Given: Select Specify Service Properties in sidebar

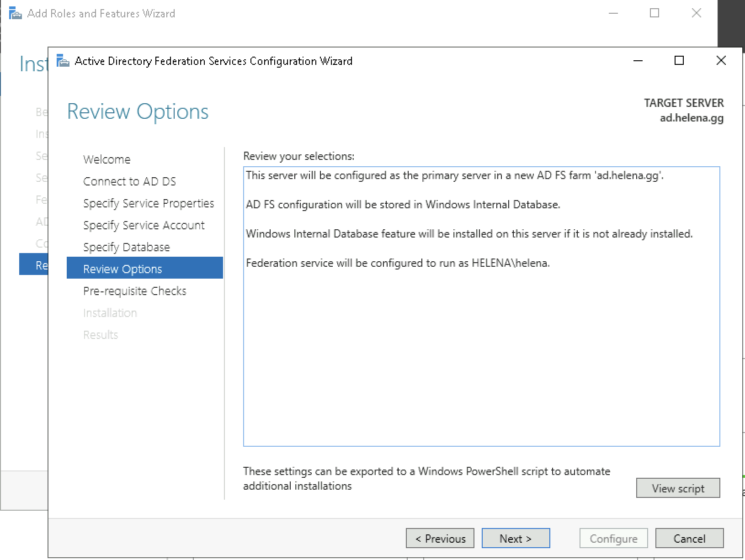Looking at the screenshot, I should [149, 203].
